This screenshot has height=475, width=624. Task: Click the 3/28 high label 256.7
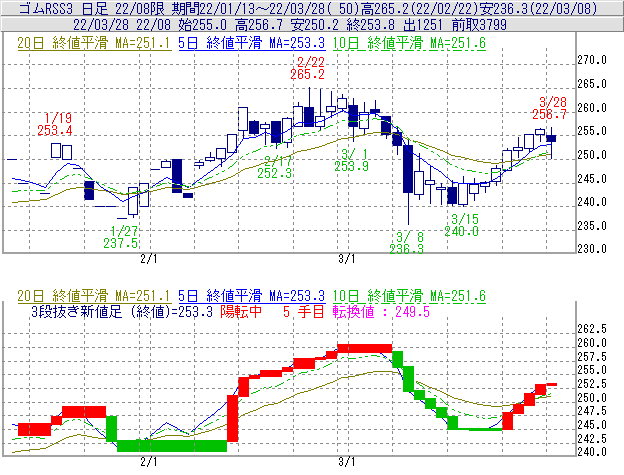(x=549, y=115)
